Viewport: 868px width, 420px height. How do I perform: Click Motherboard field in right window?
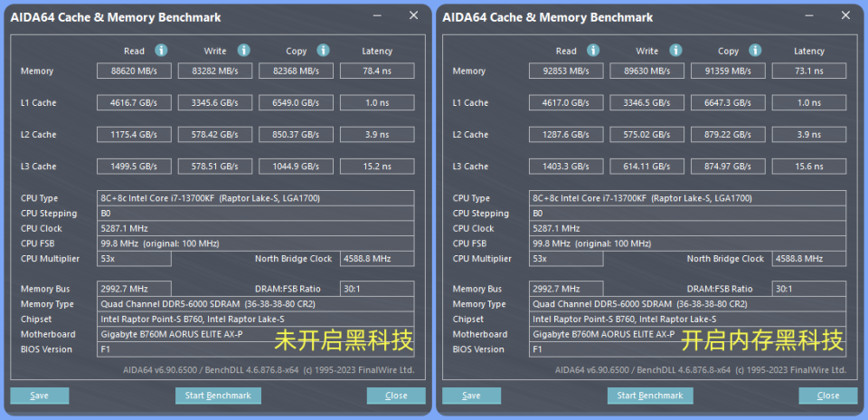click(x=687, y=334)
